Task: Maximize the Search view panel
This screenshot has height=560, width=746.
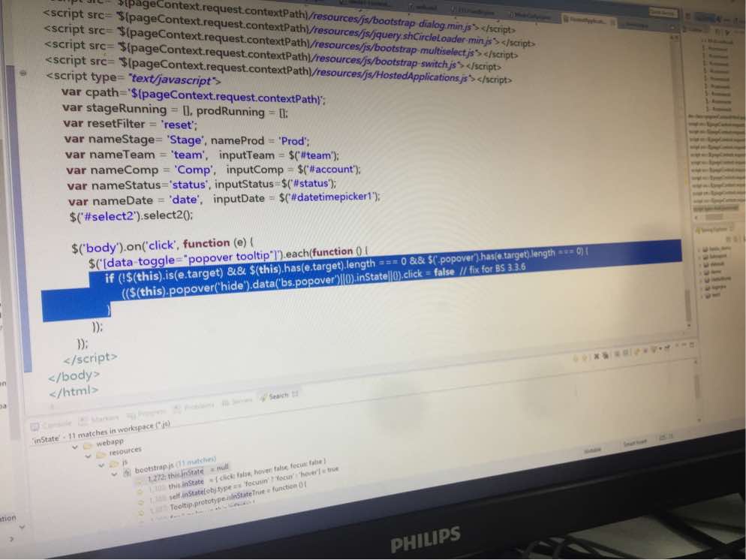Action: [x=692, y=345]
